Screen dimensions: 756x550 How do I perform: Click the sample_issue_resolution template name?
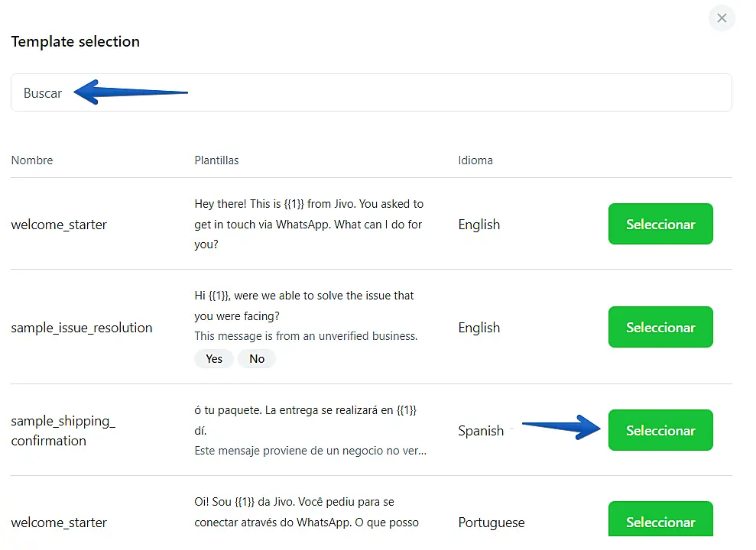pyautogui.click(x=82, y=328)
